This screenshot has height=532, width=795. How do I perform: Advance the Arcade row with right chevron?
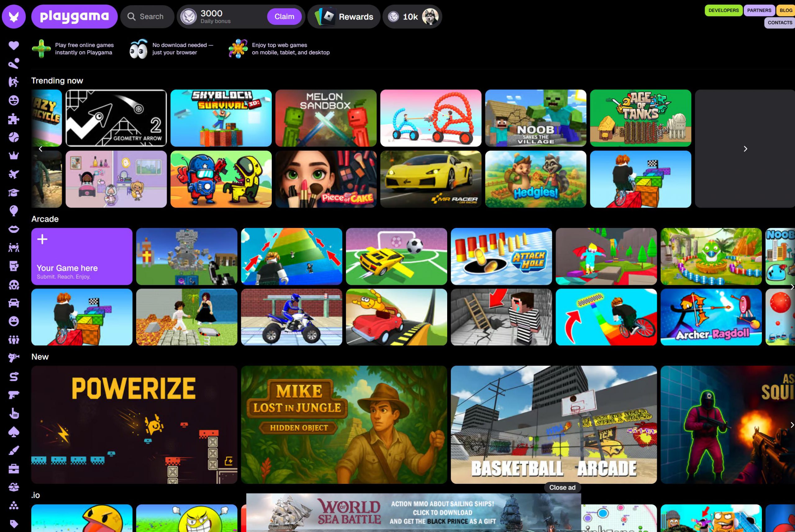[792, 287]
